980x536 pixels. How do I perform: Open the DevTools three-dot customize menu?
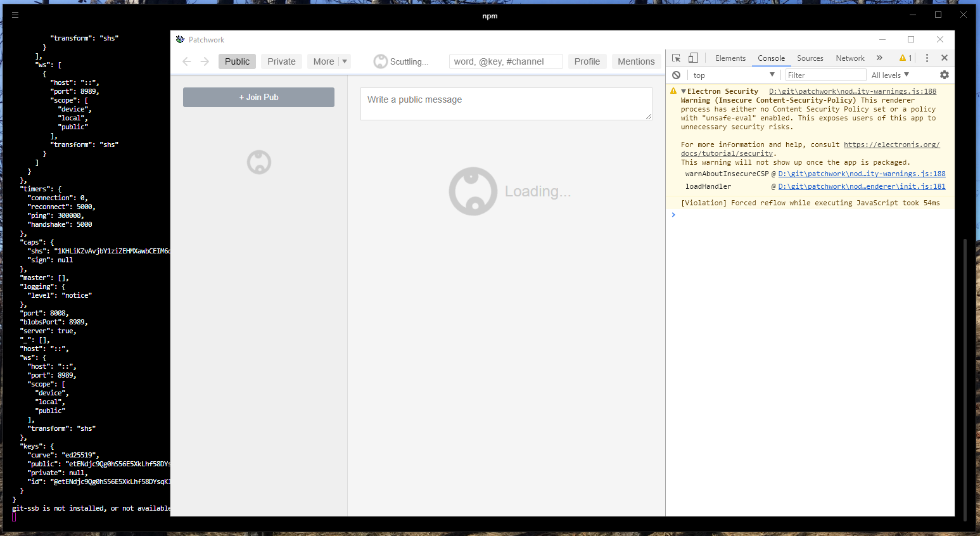927,58
